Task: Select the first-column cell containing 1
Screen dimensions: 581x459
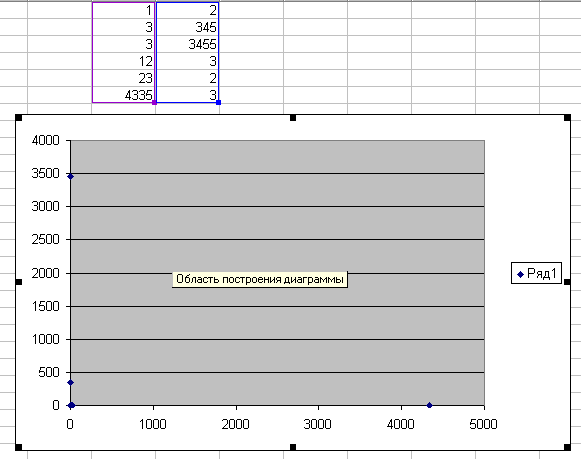Action: click(123, 10)
